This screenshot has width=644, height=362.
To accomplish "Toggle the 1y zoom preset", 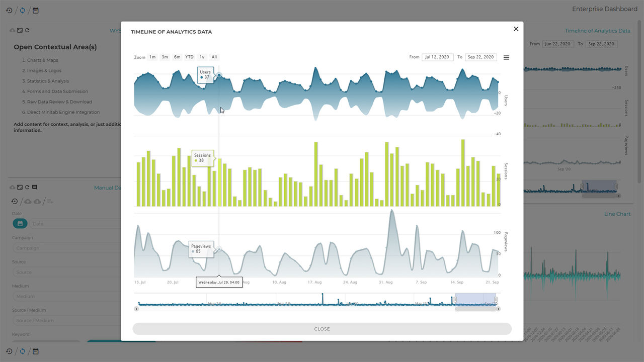I will [x=202, y=57].
